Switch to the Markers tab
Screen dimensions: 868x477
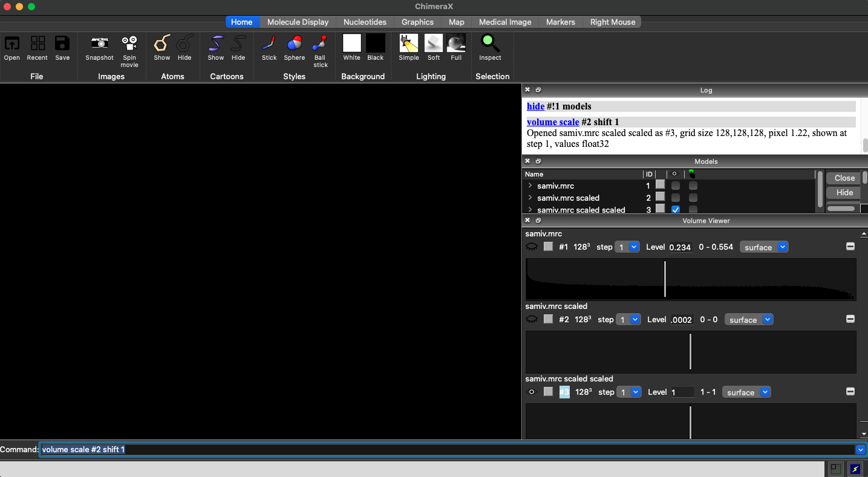[x=561, y=22]
